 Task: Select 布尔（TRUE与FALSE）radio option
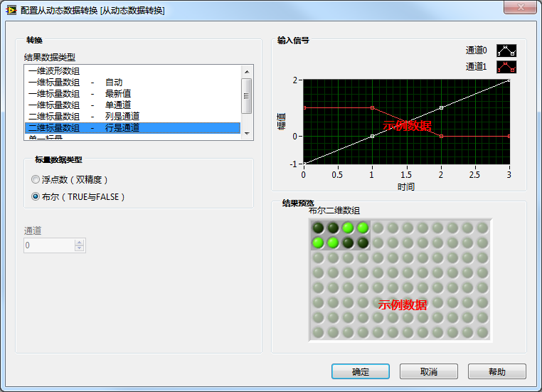click(36, 196)
